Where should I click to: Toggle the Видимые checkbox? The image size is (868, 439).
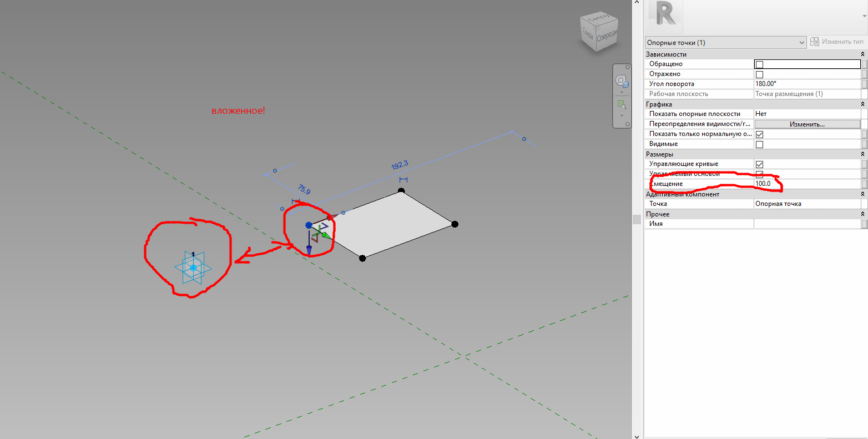(759, 144)
